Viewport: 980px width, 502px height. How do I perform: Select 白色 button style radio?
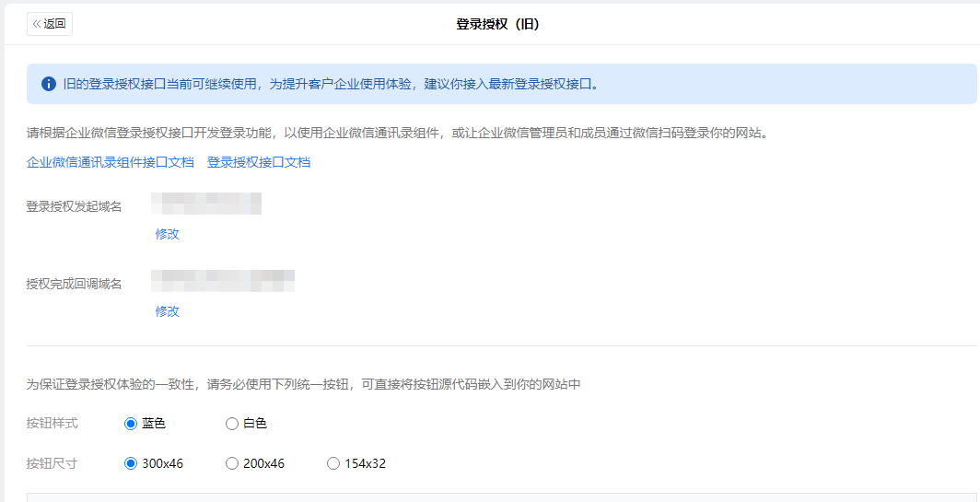232,424
